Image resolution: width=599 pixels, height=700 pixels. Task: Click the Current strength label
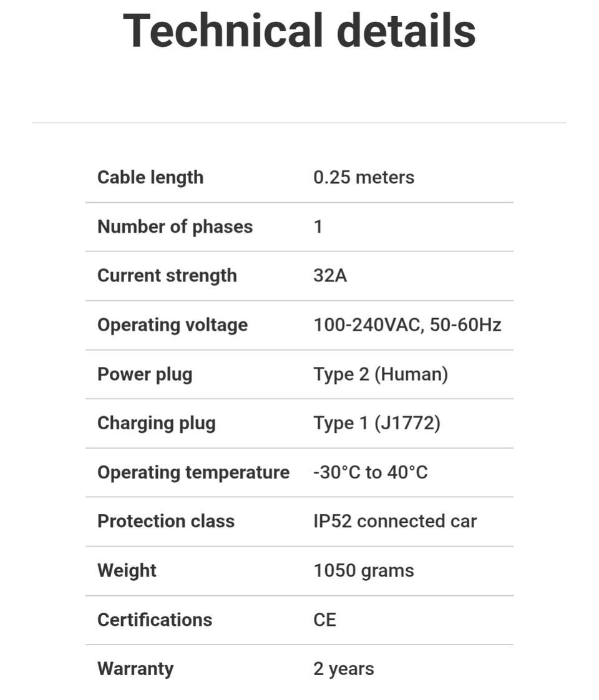(x=167, y=276)
